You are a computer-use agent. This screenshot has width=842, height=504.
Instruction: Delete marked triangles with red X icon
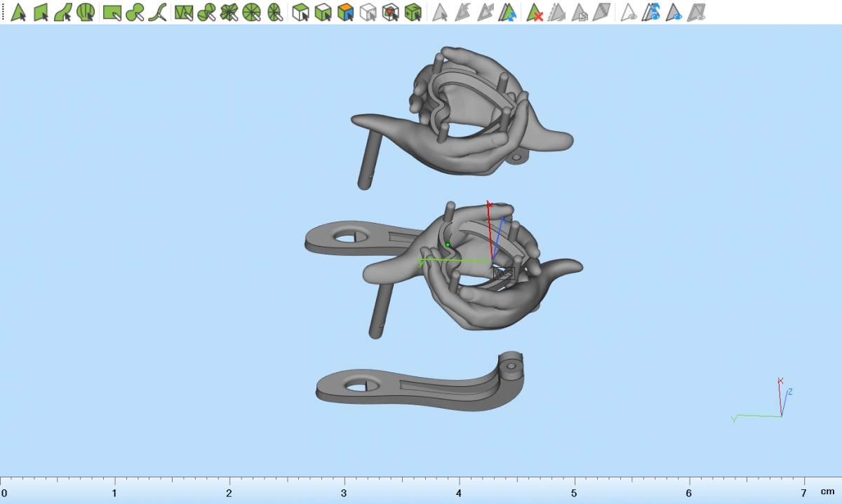[x=535, y=12]
